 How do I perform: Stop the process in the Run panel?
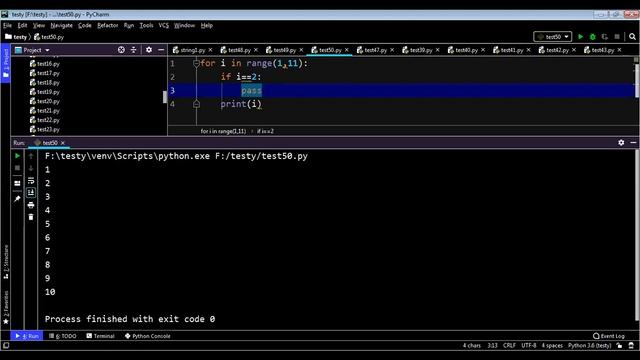(x=17, y=168)
